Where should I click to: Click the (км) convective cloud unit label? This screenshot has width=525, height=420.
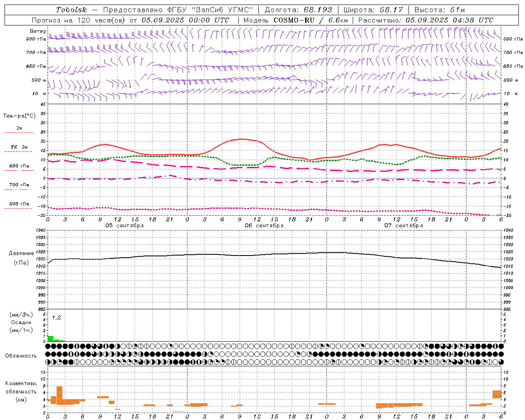click(21, 399)
